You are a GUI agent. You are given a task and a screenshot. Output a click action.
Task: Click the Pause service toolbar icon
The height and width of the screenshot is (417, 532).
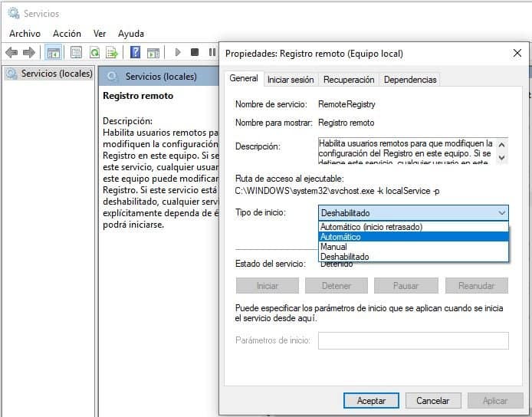[x=212, y=52]
